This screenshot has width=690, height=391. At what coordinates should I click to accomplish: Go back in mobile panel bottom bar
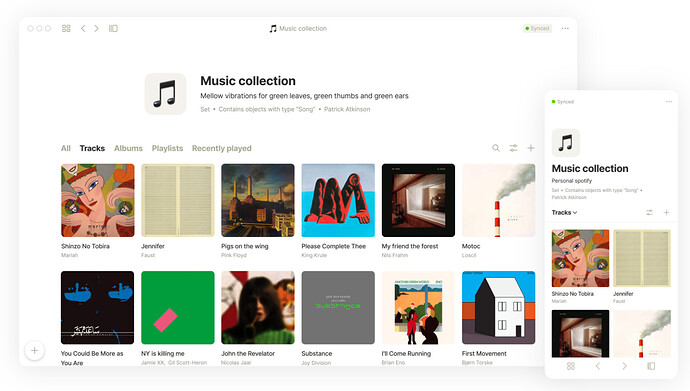(598, 366)
